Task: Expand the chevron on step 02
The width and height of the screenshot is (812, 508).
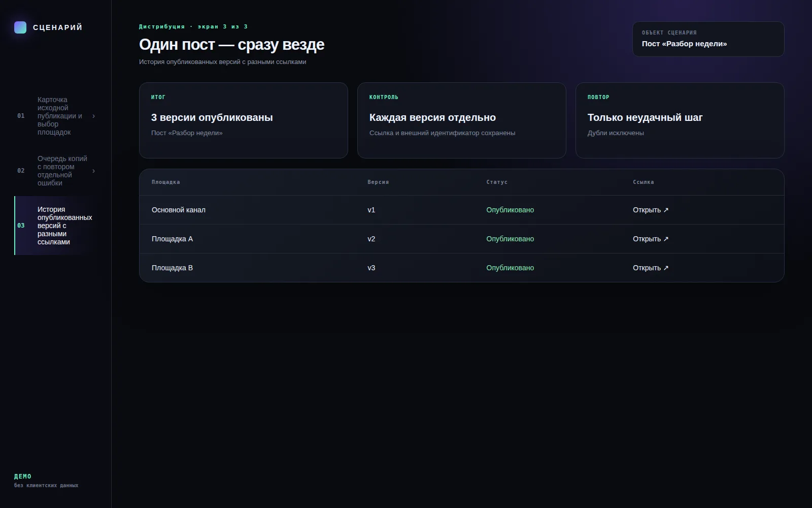Action: pos(93,171)
